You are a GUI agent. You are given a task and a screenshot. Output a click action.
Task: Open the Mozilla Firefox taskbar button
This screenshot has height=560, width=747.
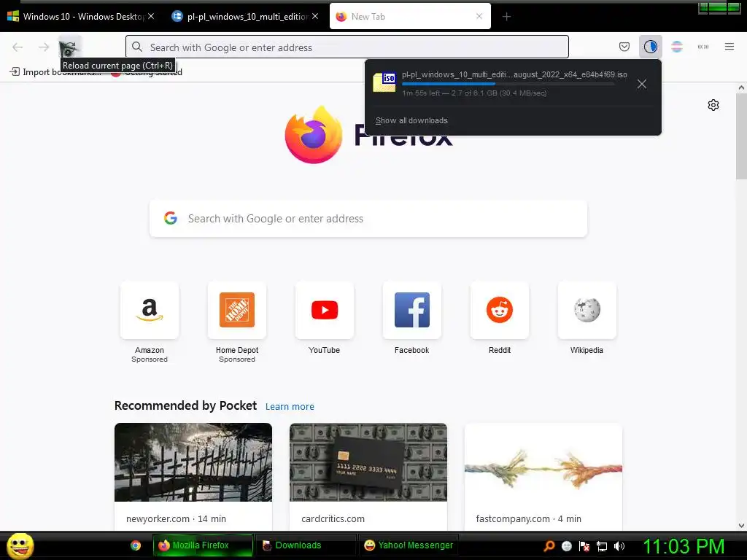[x=203, y=545]
